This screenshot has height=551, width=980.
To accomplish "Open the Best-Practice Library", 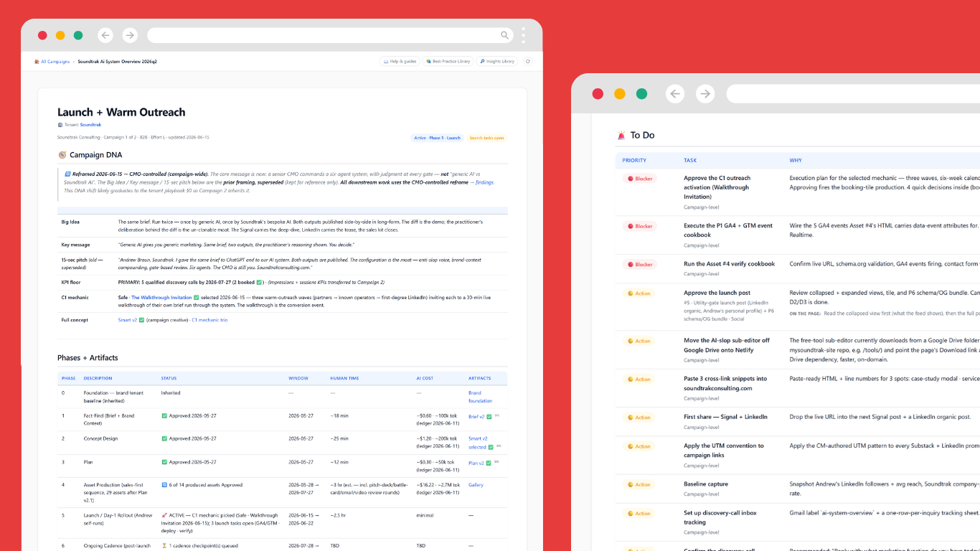I will (448, 62).
